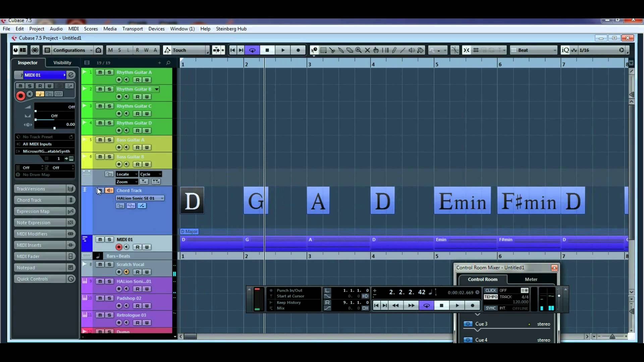Select the Line tool
The height and width of the screenshot is (362, 644).
click(x=403, y=50)
